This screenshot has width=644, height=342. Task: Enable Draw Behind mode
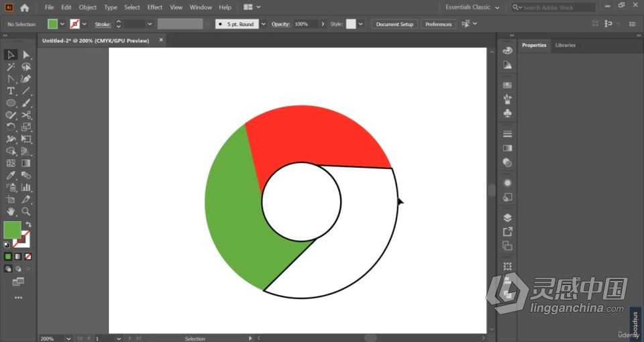pyautogui.click(x=18, y=269)
